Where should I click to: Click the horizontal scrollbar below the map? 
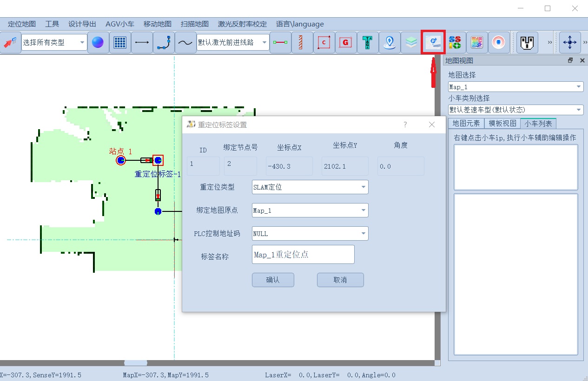click(x=135, y=363)
